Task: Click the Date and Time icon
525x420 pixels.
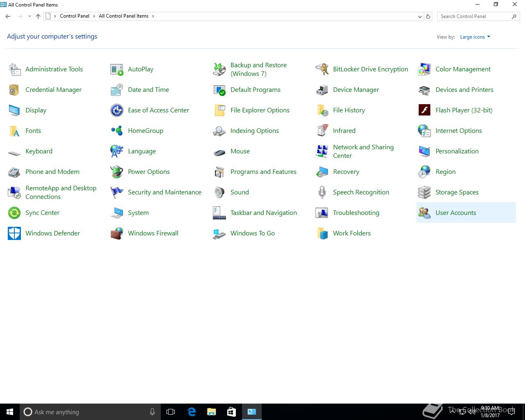Action: click(x=117, y=90)
